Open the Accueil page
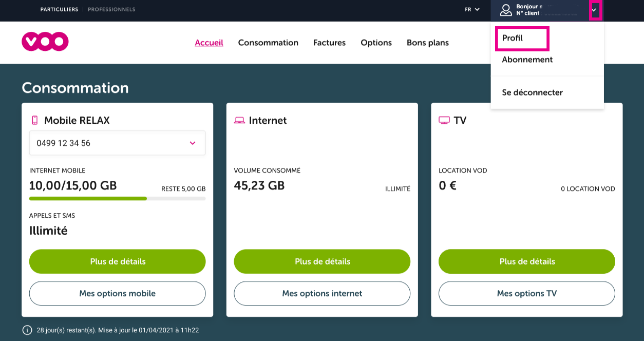Image resolution: width=644 pixels, height=341 pixels. pos(209,43)
